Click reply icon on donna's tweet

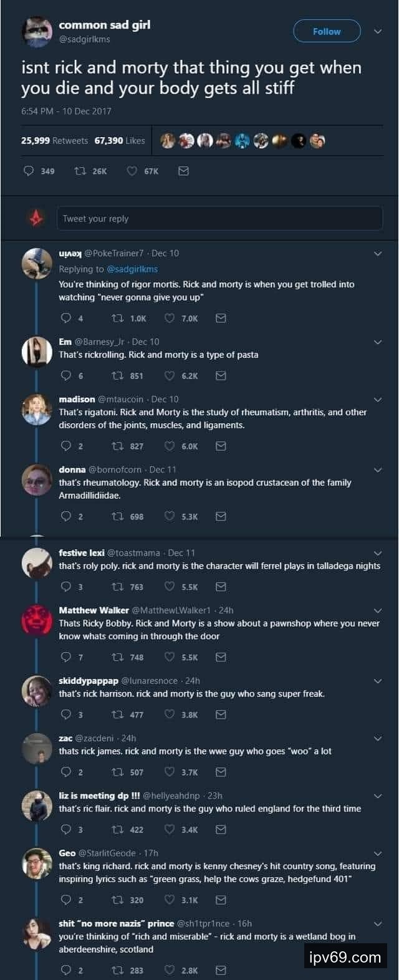click(66, 516)
